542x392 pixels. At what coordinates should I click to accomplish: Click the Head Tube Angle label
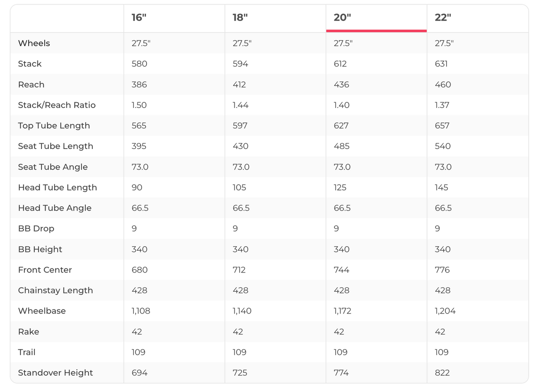[x=54, y=208]
